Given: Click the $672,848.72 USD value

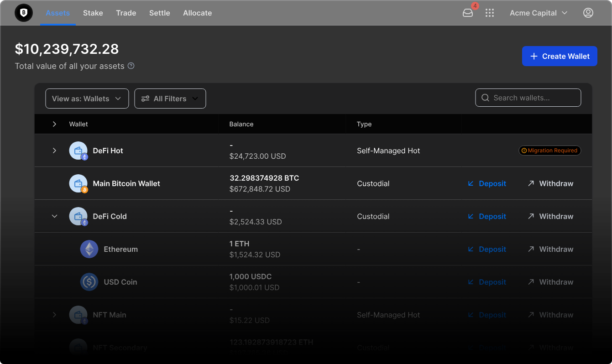Looking at the screenshot, I should tap(260, 189).
